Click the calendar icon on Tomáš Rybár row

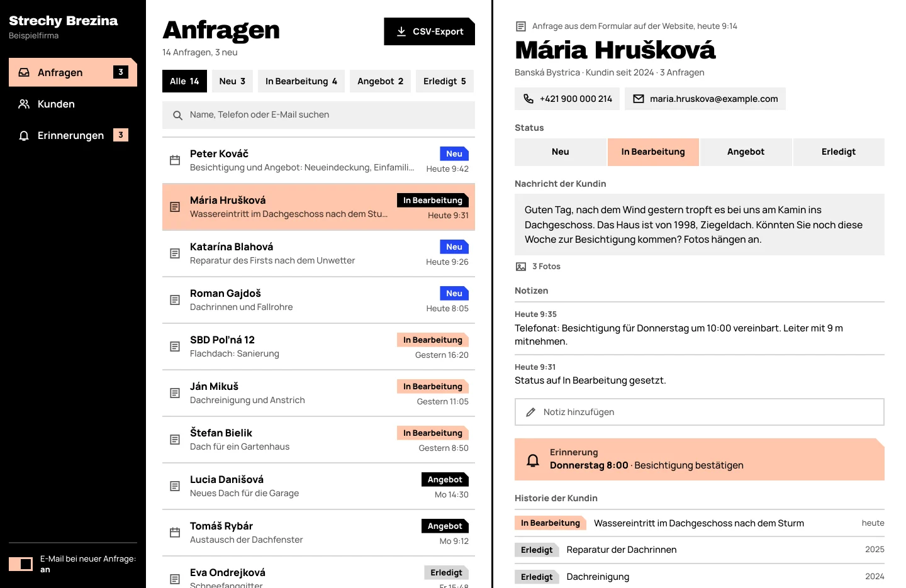click(175, 533)
